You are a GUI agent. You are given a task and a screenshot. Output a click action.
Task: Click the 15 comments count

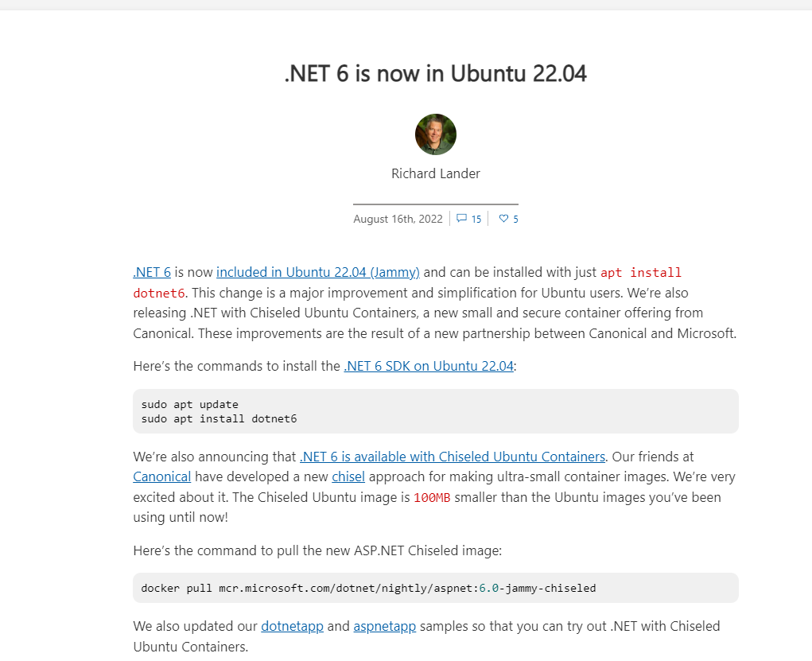[476, 219]
